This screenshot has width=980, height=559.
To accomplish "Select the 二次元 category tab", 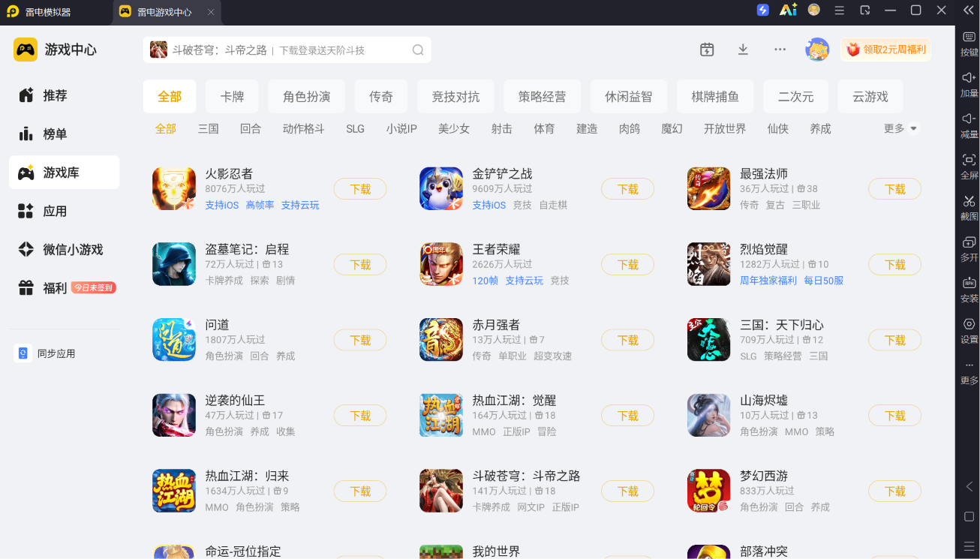I will 795,96.
